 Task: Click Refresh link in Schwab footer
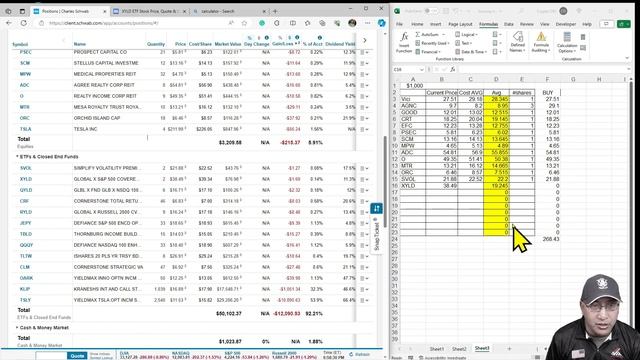[359, 354]
